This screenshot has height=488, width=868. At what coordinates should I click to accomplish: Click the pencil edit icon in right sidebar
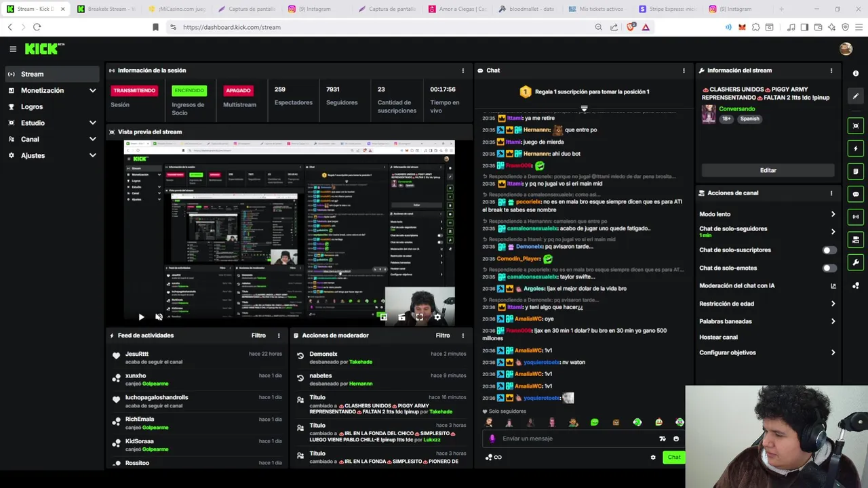pyautogui.click(x=856, y=96)
